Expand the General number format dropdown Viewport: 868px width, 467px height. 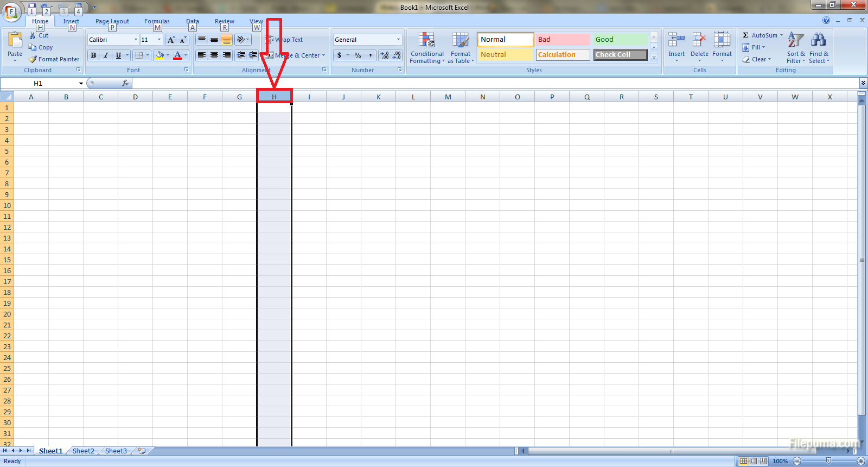[398, 40]
